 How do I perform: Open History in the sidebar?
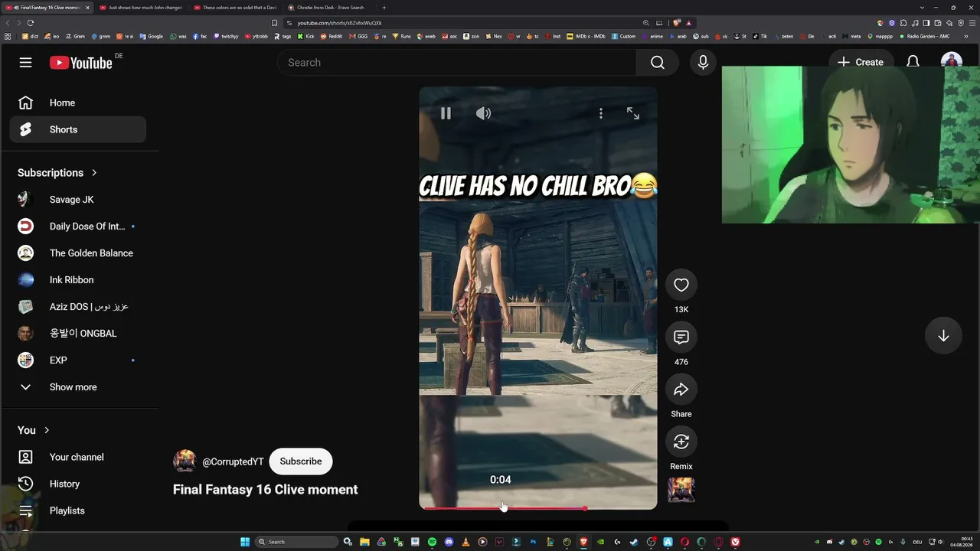[77, 484]
